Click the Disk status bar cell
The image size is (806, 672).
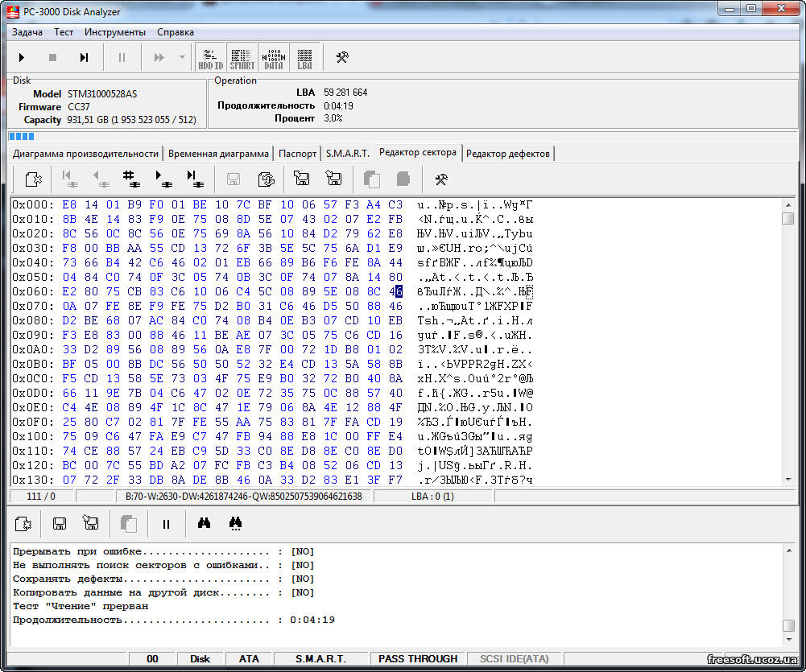tap(200, 659)
